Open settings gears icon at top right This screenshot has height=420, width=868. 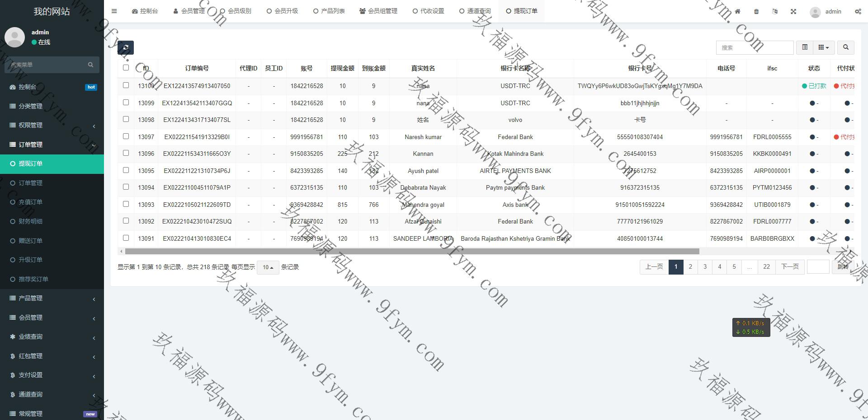pos(858,11)
